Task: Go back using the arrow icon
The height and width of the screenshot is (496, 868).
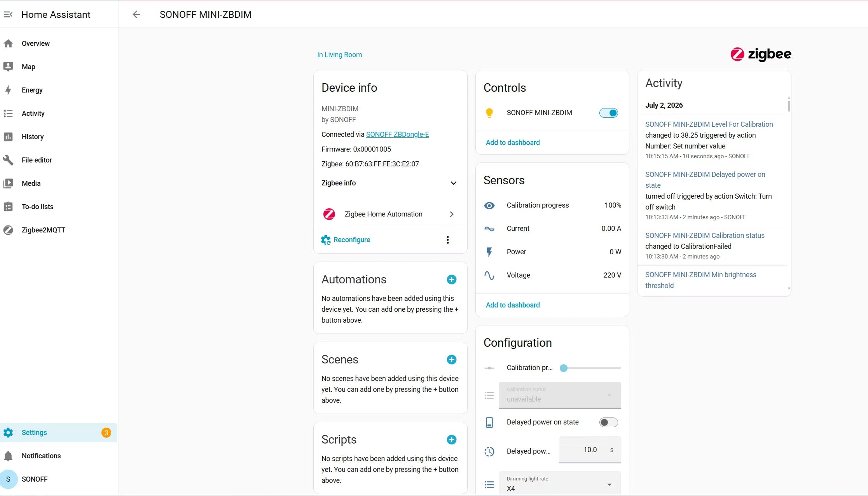Action: pos(136,14)
